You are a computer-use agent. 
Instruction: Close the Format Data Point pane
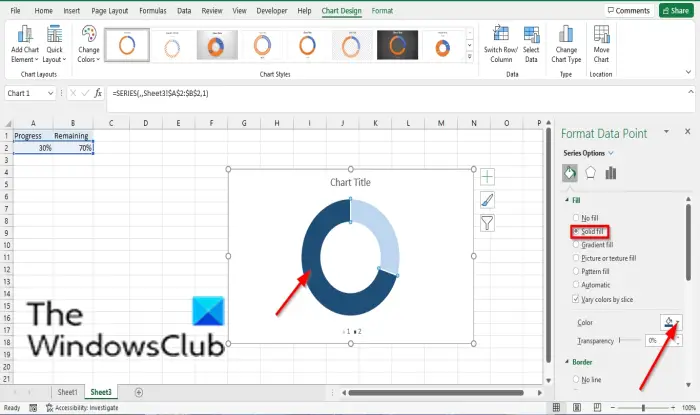[688, 131]
